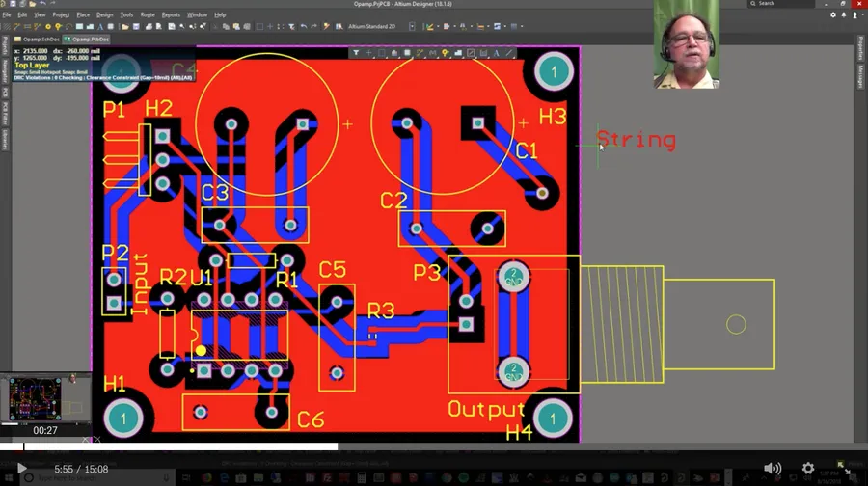The width and height of the screenshot is (868, 486).
Task: Open the Navigator side panel tab
Action: [x=5, y=72]
